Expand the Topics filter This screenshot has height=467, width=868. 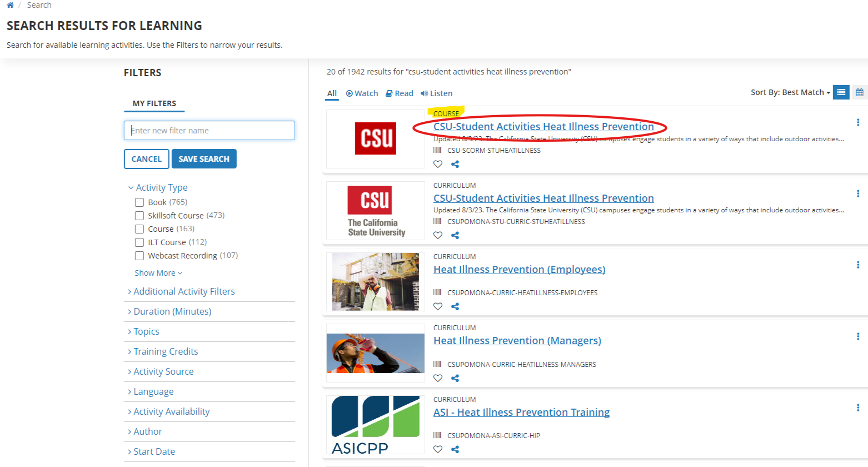[x=143, y=331]
